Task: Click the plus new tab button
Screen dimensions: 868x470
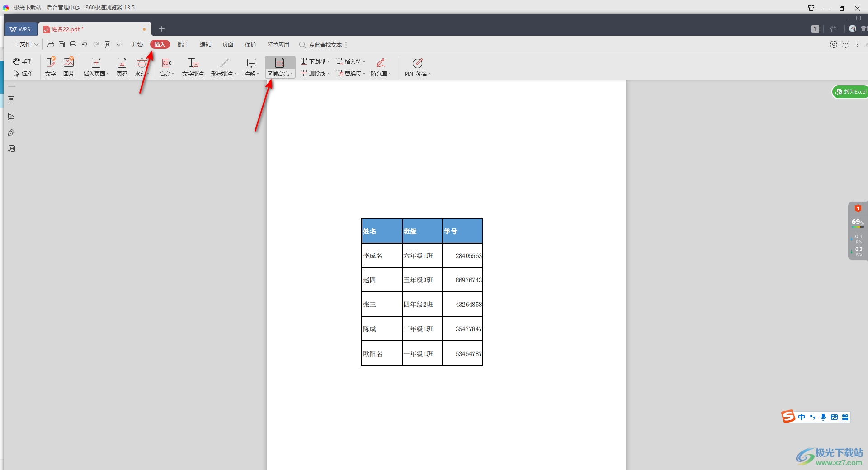Action: (162, 29)
